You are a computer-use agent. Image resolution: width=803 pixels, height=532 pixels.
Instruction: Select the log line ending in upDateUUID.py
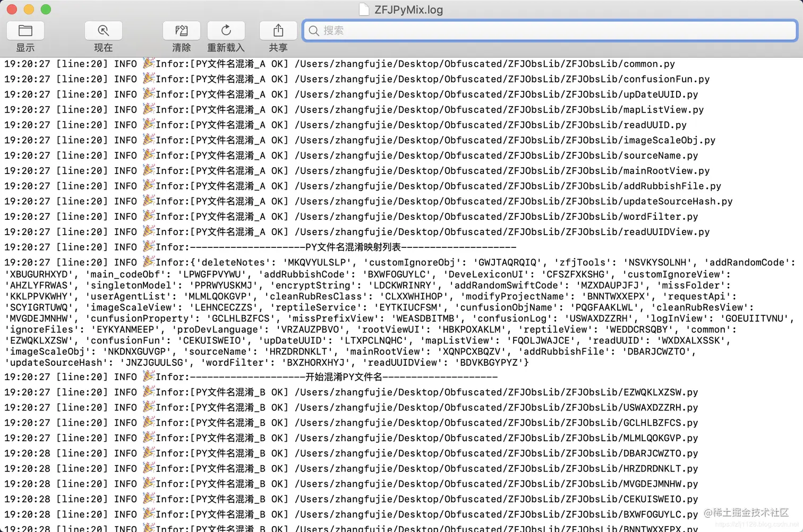pos(351,95)
